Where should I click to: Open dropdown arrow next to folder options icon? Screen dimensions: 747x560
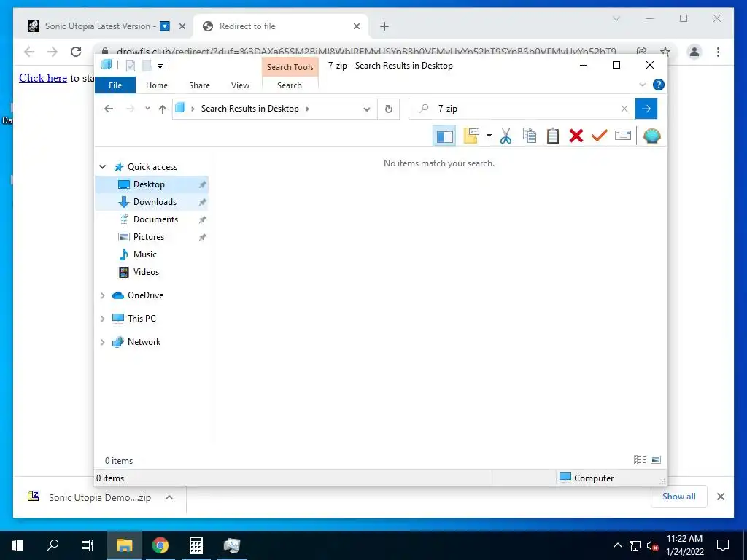[489, 136]
